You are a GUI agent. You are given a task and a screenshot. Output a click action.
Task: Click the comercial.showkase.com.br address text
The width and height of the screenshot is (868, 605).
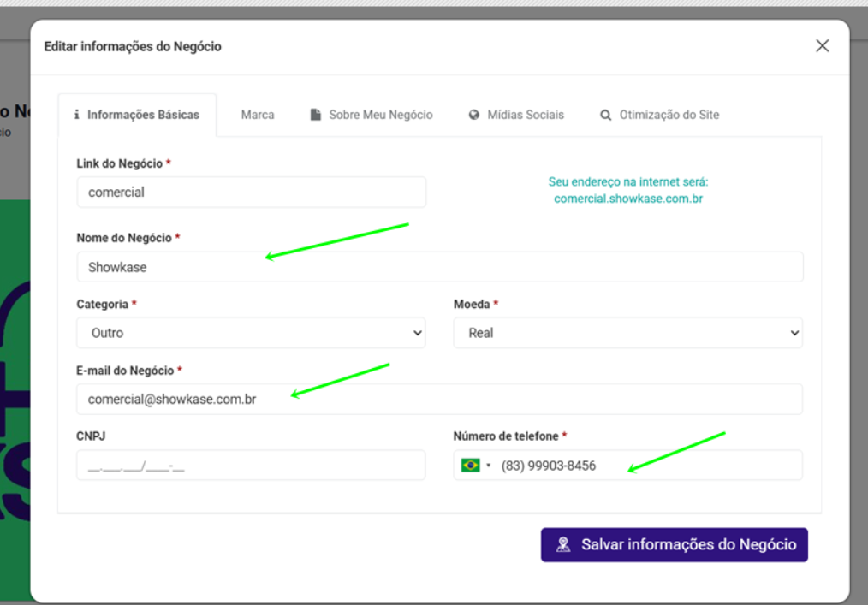[628, 199]
